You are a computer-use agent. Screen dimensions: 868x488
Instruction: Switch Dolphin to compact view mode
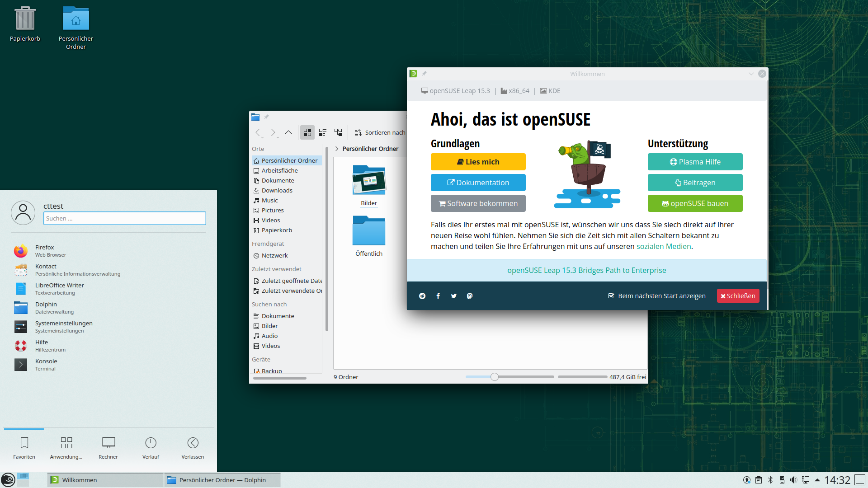[x=323, y=132]
